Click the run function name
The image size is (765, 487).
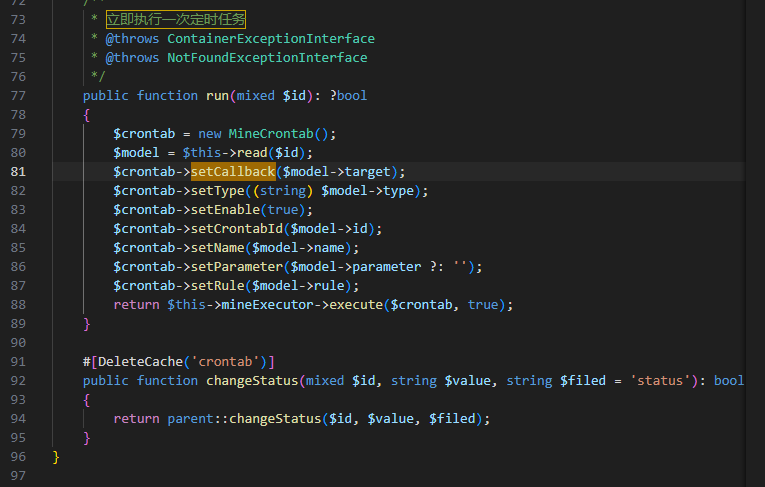(x=217, y=96)
